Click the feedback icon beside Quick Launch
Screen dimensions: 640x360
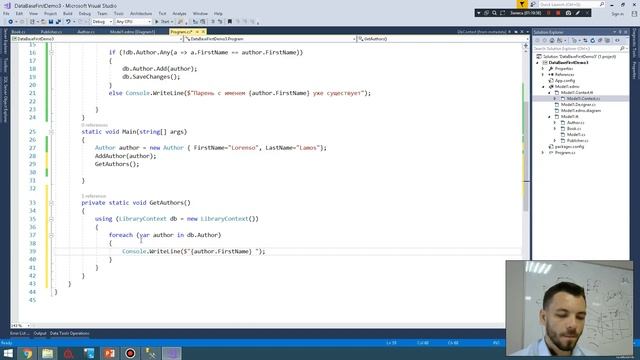(x=533, y=4)
